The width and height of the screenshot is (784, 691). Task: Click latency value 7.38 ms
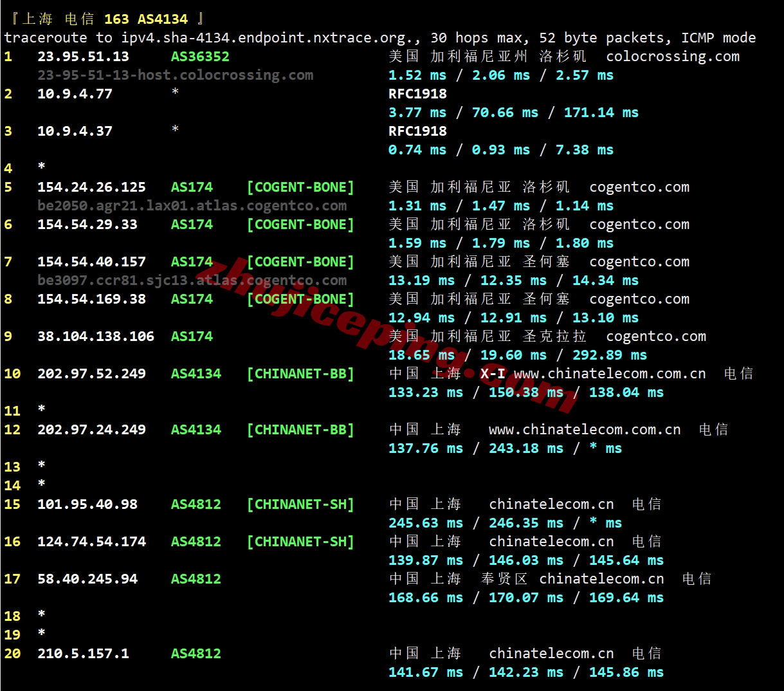click(585, 150)
